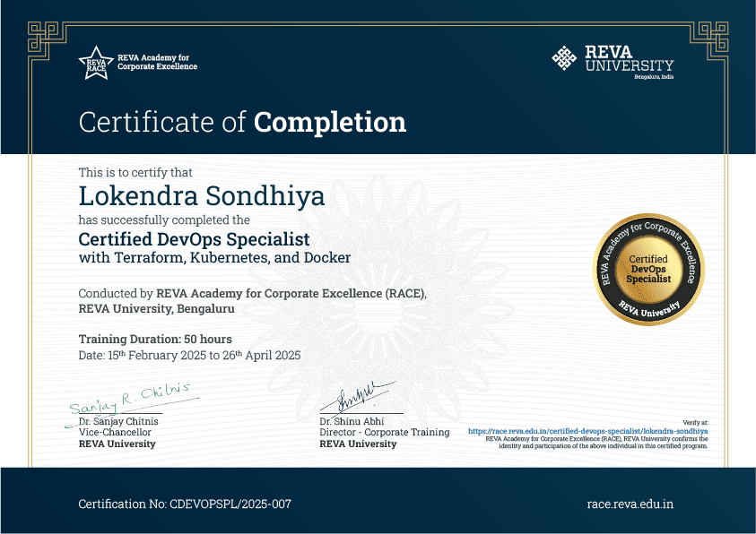
Task: Click "Bengaluru, India" under the university wordmark
Action: pyautogui.click(x=654, y=77)
